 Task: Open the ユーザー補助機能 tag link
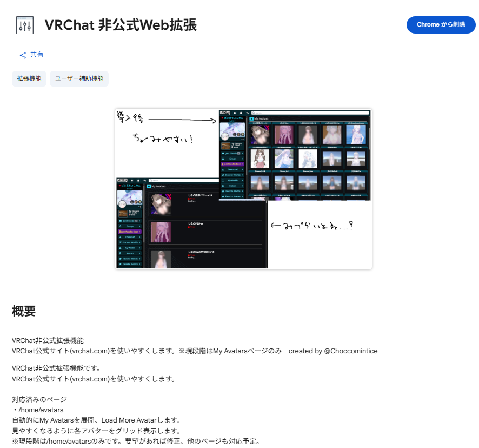click(79, 78)
